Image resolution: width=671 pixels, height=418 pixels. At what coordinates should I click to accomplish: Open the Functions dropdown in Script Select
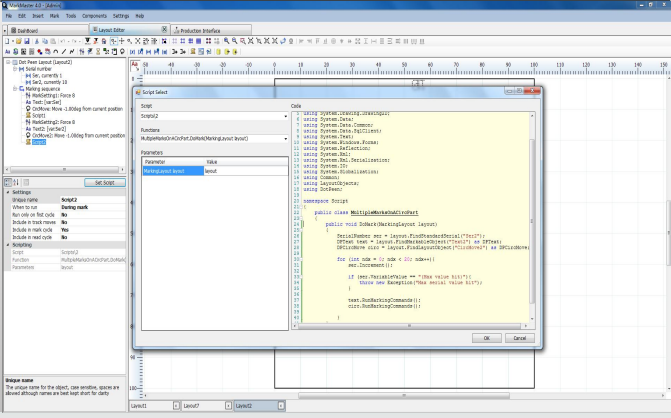[285, 139]
